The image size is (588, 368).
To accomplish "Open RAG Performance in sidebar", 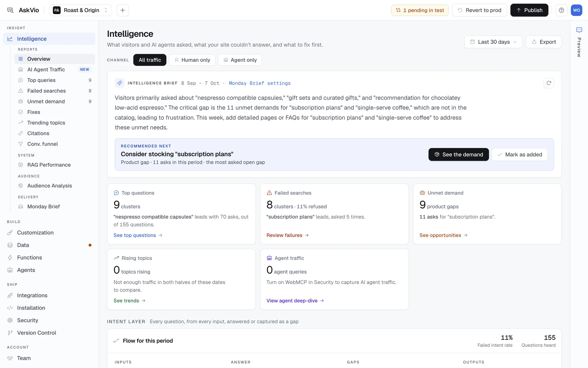I will point(54,165).
